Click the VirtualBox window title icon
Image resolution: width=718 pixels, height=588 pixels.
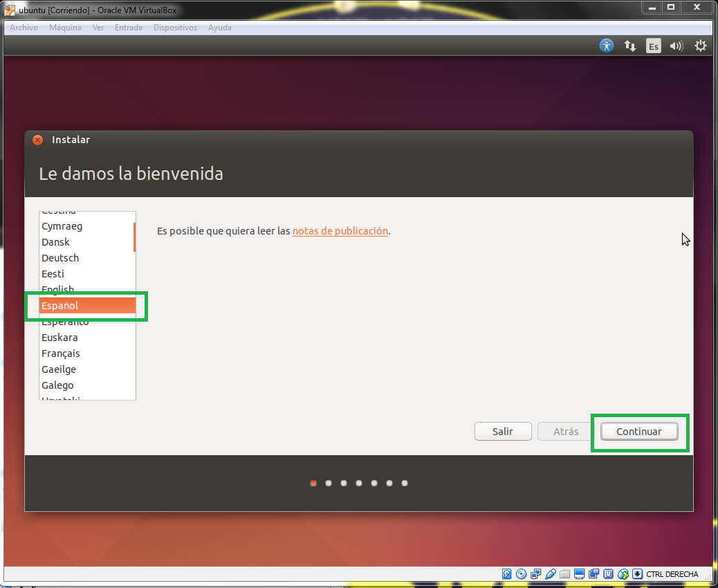[10, 10]
